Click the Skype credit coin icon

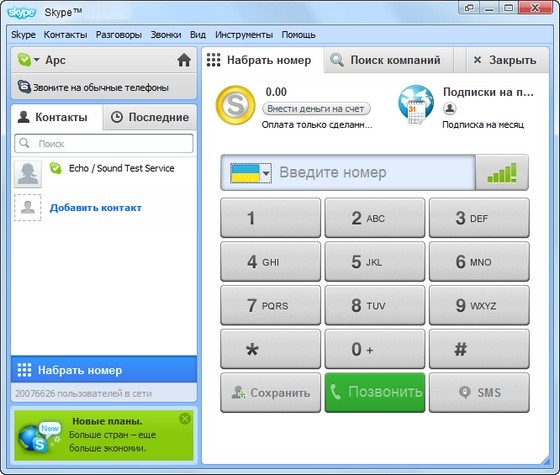tap(235, 105)
